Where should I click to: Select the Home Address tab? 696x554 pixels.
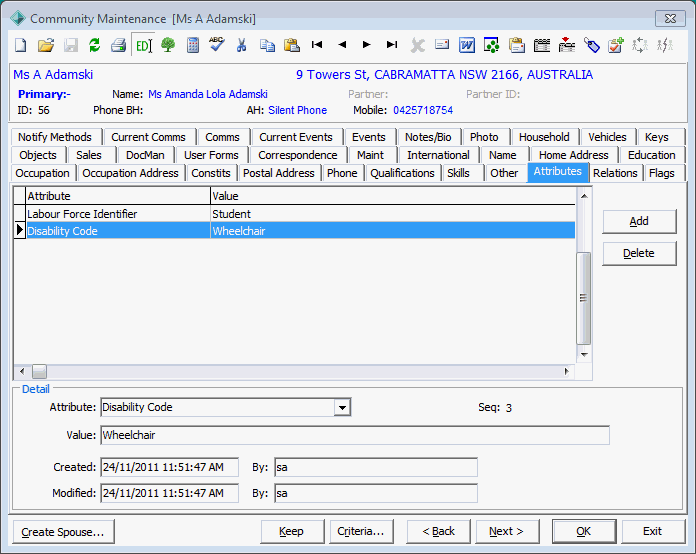573,155
